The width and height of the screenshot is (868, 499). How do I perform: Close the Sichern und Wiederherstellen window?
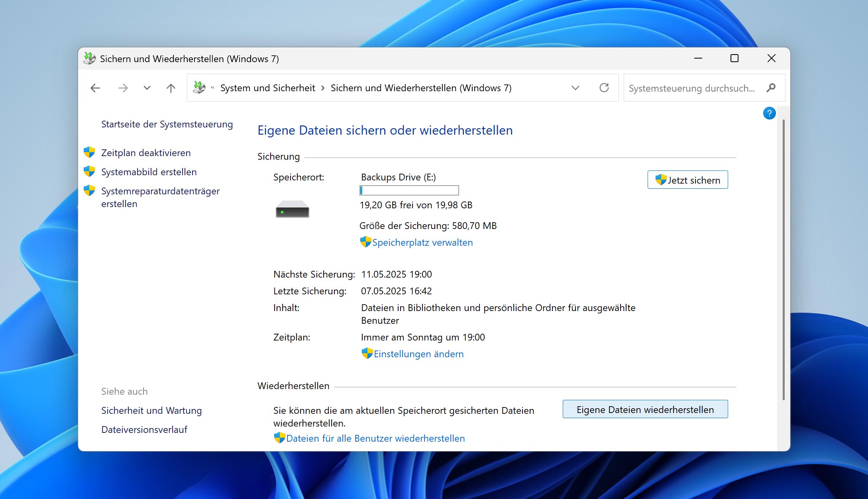coord(772,59)
